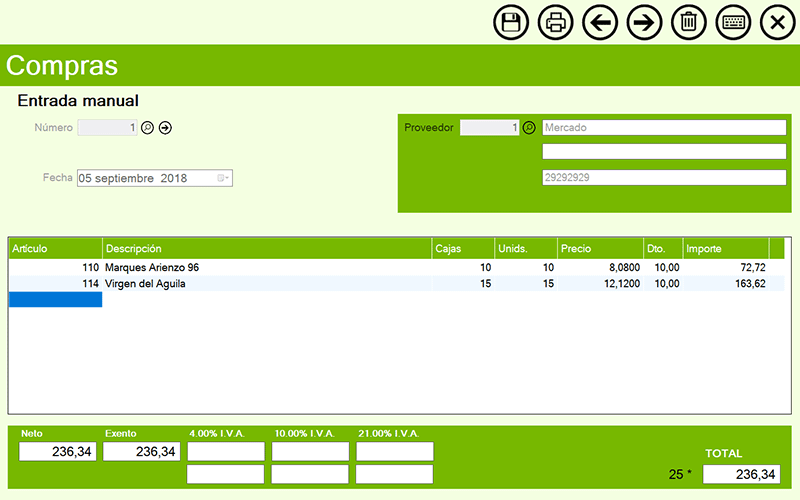Click the TOTAL amount field
The image size is (800, 500).
(741, 474)
